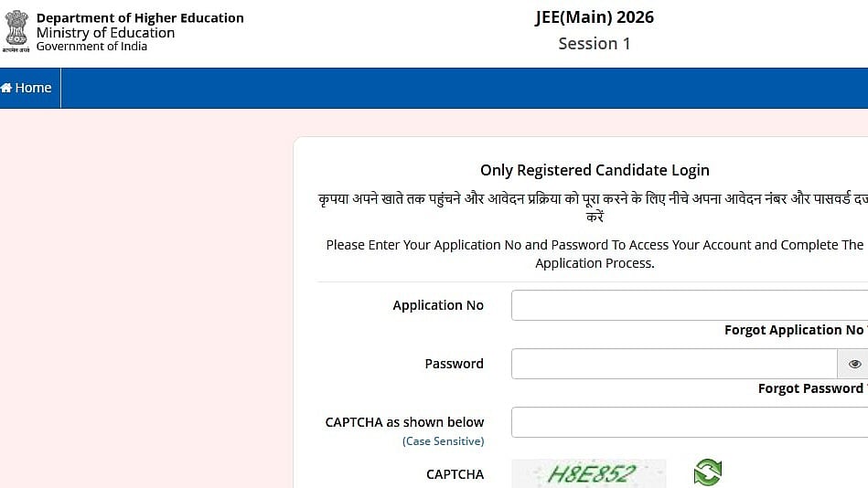
Task: Go to the Home page in navbar
Action: 27,88
